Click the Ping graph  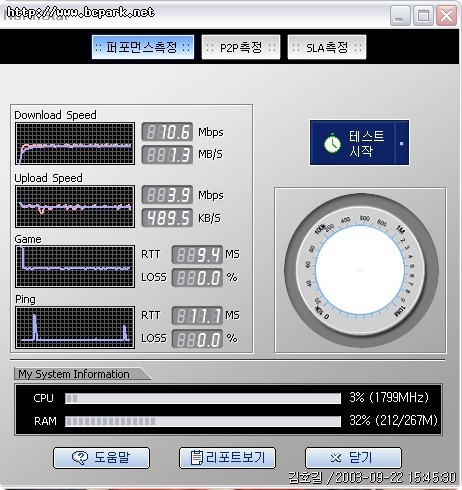(x=75, y=327)
